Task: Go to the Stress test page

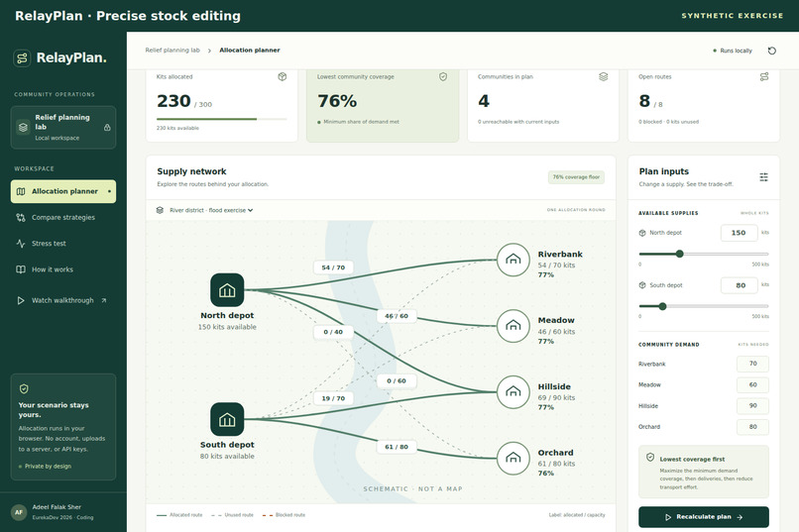Action: pyautogui.click(x=63, y=244)
